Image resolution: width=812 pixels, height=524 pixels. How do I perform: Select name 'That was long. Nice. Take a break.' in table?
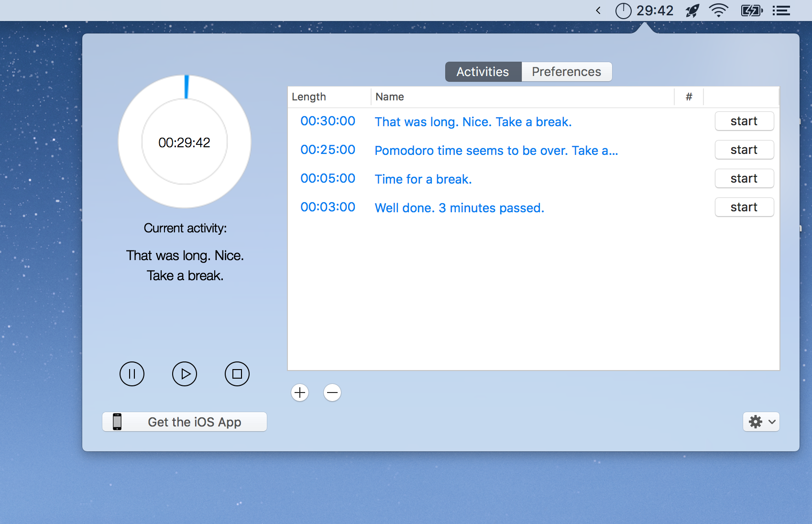click(x=473, y=122)
